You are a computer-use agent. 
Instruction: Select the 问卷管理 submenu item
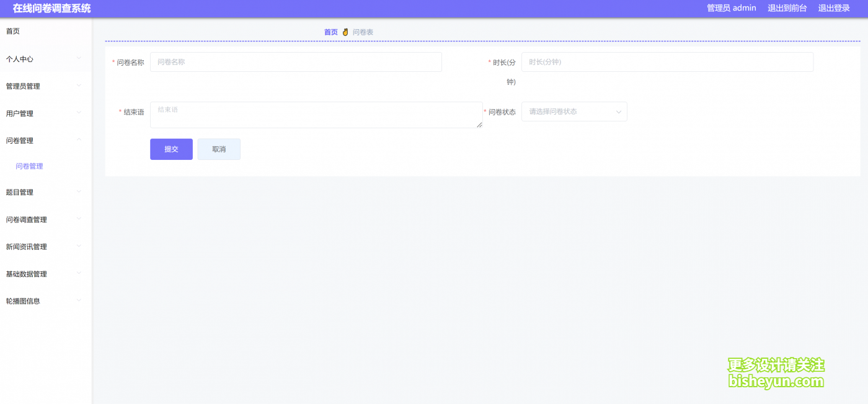(29, 166)
